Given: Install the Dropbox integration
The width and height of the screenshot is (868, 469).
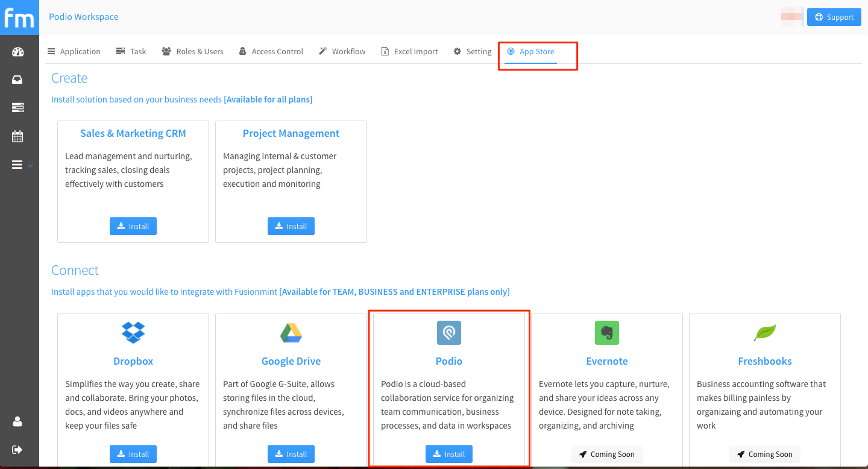Looking at the screenshot, I should pos(133,454).
